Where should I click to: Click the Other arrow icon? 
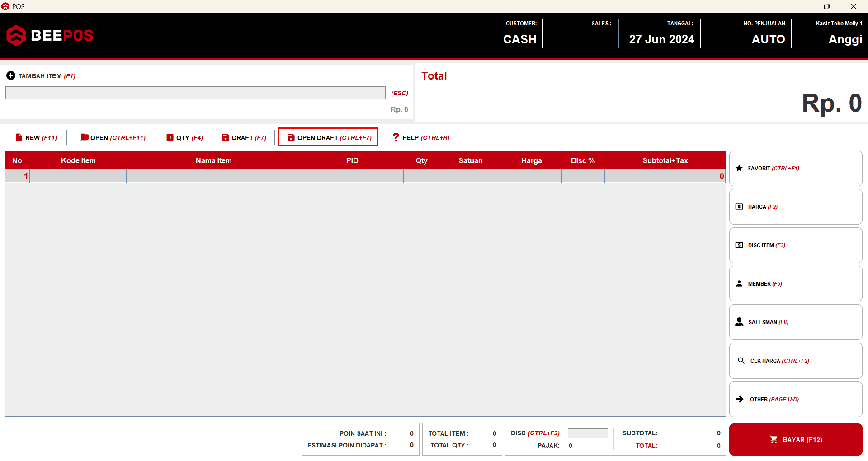740,399
